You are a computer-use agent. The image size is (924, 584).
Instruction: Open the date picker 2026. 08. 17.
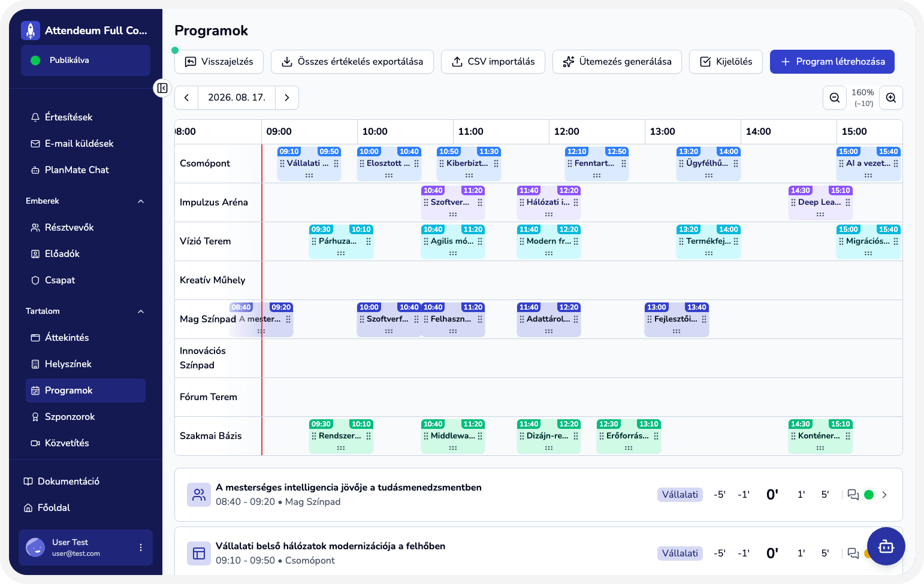pos(237,98)
